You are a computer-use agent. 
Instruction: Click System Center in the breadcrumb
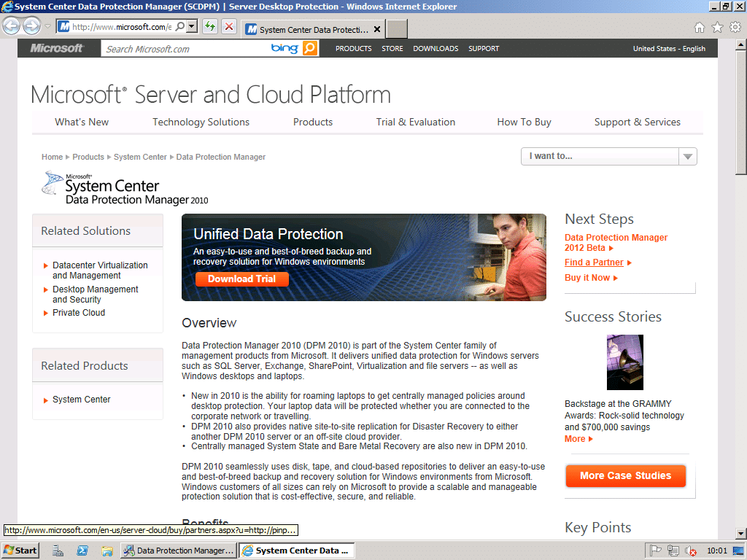pos(140,157)
